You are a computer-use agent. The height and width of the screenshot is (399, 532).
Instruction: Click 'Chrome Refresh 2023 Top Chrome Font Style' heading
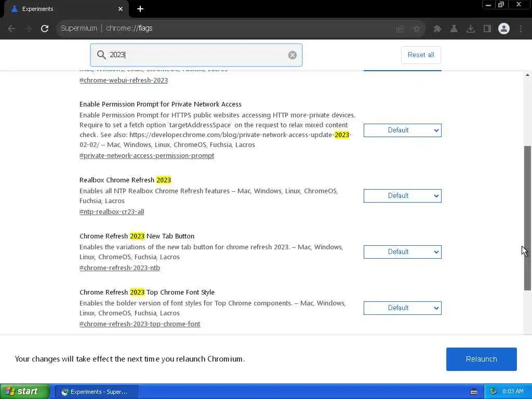tap(147, 292)
